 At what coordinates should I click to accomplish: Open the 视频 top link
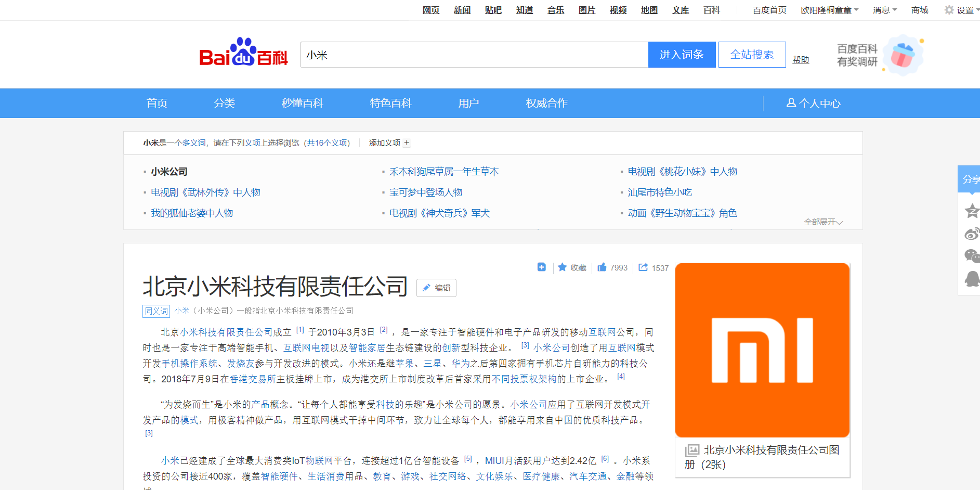coord(618,10)
